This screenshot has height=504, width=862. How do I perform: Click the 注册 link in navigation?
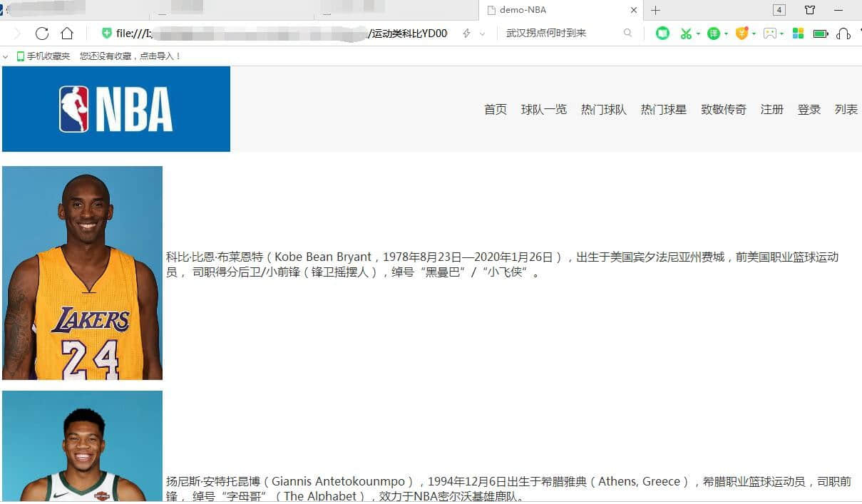click(771, 109)
